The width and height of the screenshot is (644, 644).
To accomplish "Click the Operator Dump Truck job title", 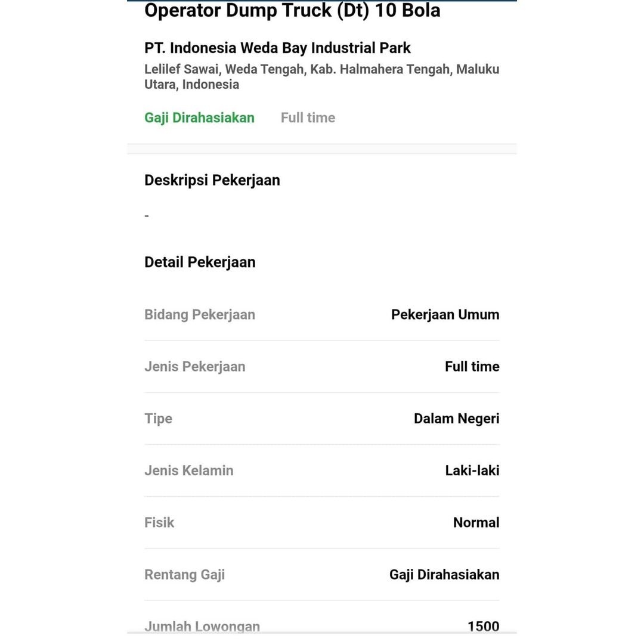I will (x=292, y=11).
